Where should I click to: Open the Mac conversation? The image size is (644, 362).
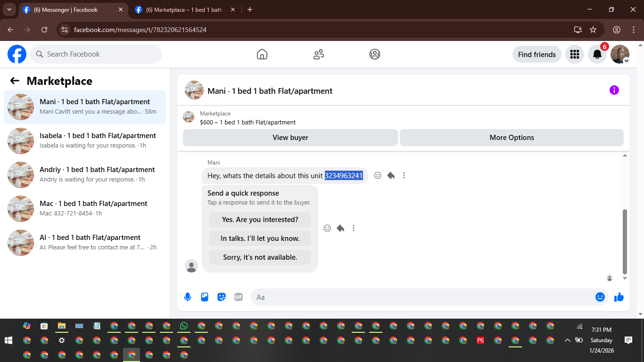[85, 209]
